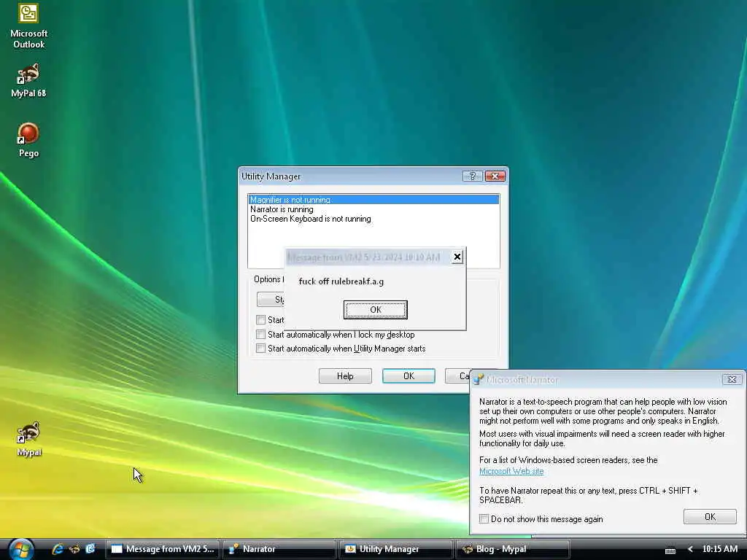Image resolution: width=747 pixels, height=560 pixels.
Task: Click the taskbar clock showing 10:15 AM
Action: (720, 549)
